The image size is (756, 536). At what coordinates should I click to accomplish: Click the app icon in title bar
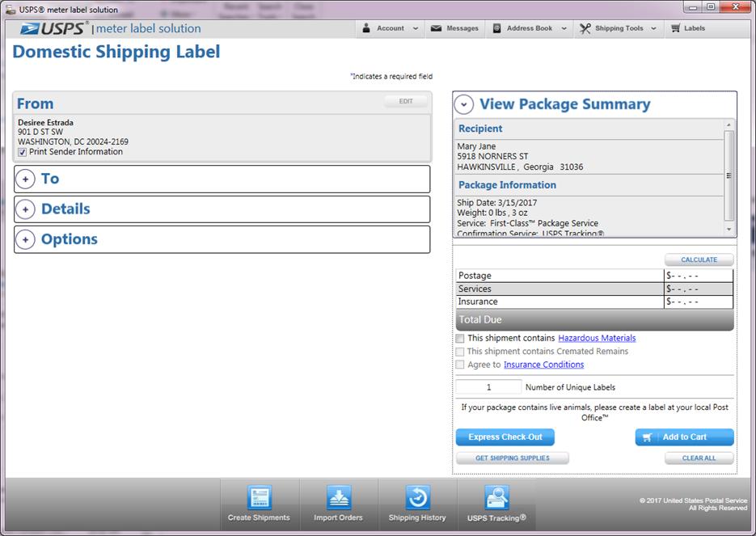coord(11,10)
